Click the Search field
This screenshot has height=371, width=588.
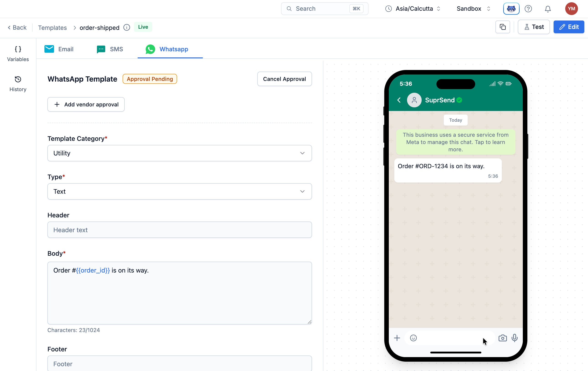click(325, 9)
